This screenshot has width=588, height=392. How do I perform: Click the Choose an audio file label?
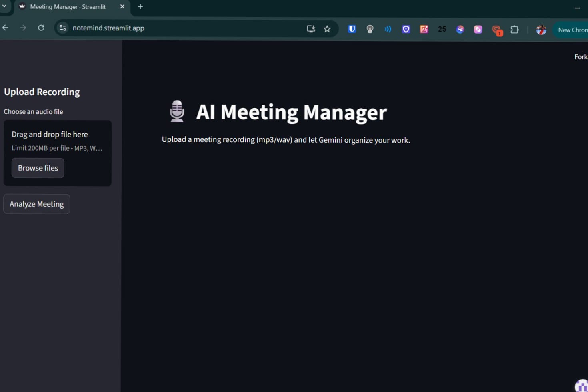pos(34,112)
